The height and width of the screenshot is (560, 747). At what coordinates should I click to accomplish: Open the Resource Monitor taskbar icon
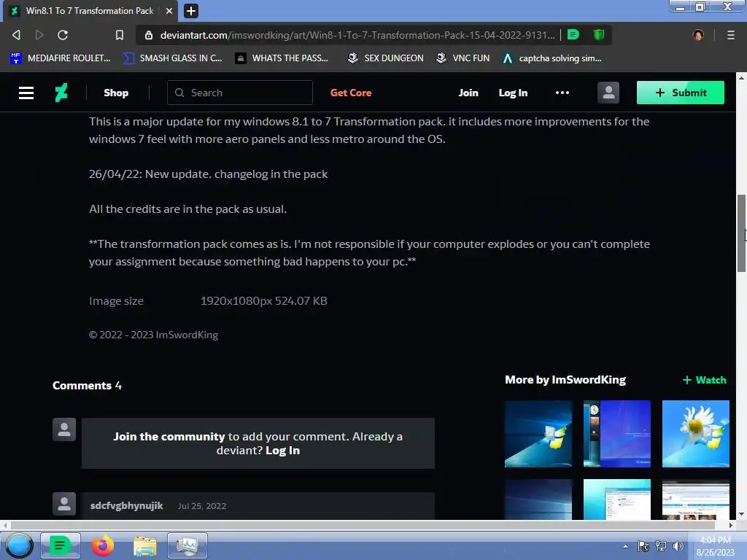pyautogui.click(x=187, y=545)
